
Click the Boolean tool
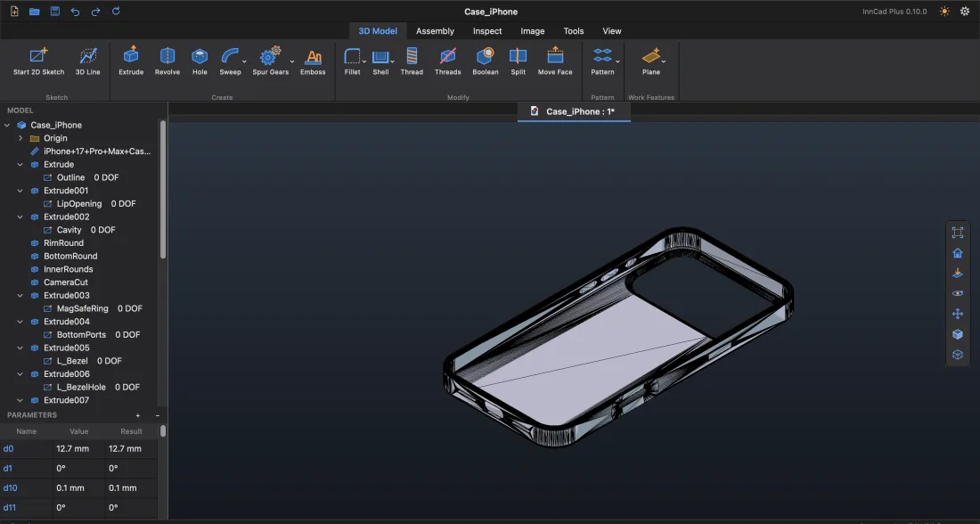[486, 61]
